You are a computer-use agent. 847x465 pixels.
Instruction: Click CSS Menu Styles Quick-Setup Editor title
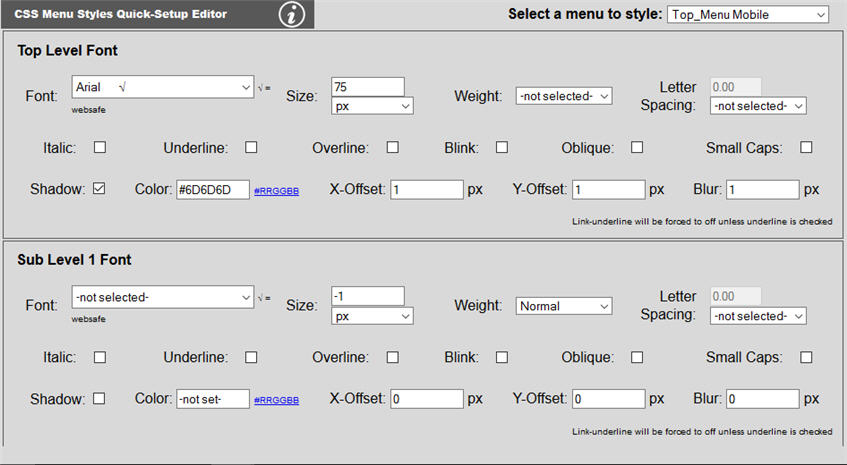[x=120, y=15]
